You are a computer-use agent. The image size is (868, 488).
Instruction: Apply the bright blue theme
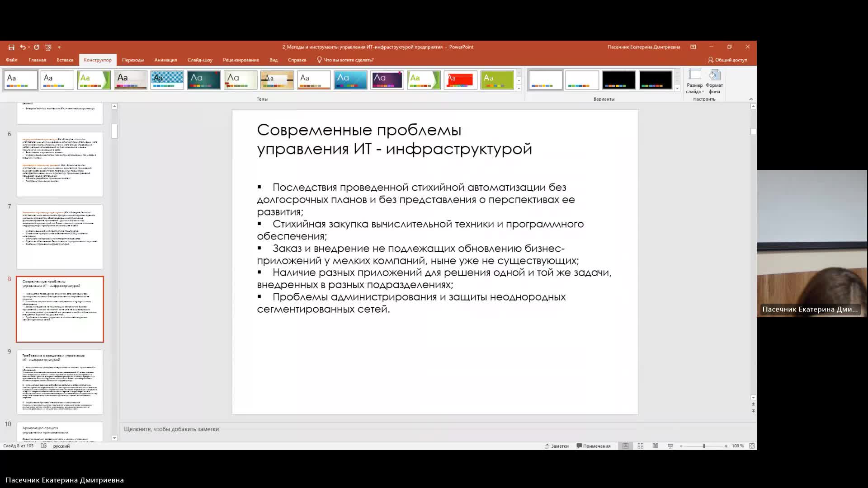pyautogui.click(x=350, y=80)
